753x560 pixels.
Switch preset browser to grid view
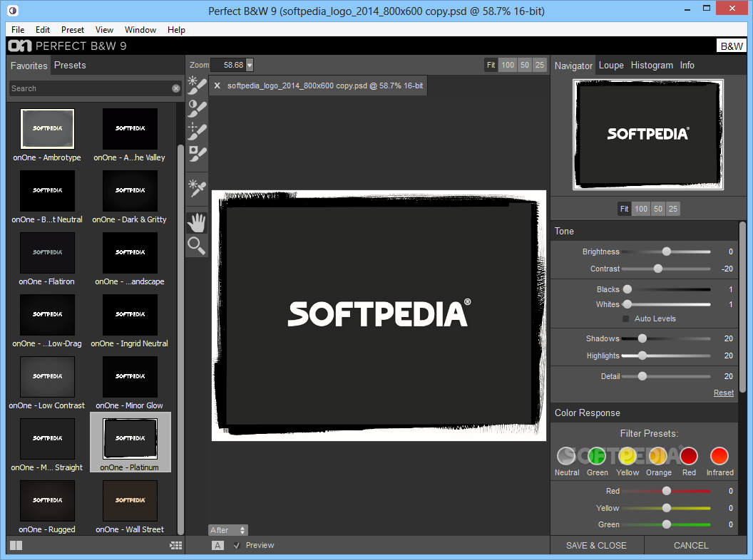[175, 545]
